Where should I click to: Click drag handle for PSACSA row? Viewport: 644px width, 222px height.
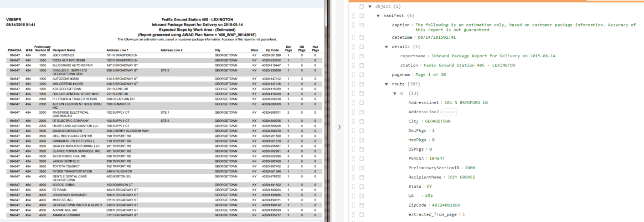tap(353, 158)
